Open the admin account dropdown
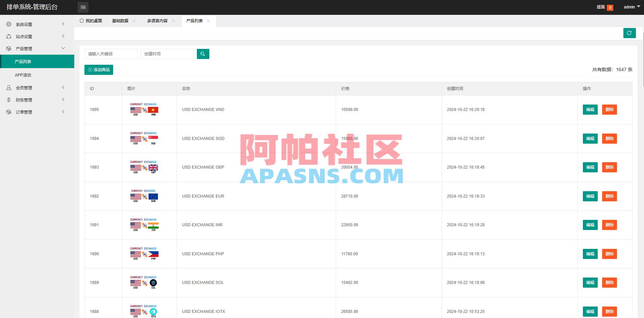The width and height of the screenshot is (644, 318). (631, 7)
